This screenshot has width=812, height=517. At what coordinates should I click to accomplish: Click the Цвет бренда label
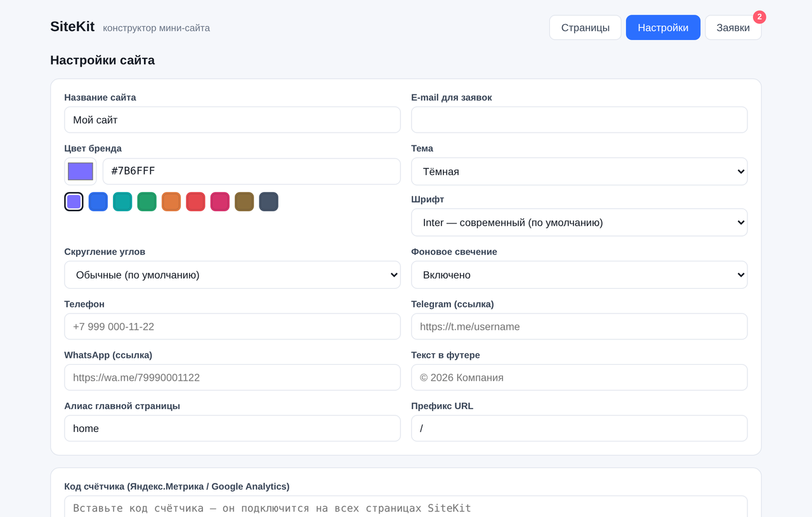(x=93, y=148)
